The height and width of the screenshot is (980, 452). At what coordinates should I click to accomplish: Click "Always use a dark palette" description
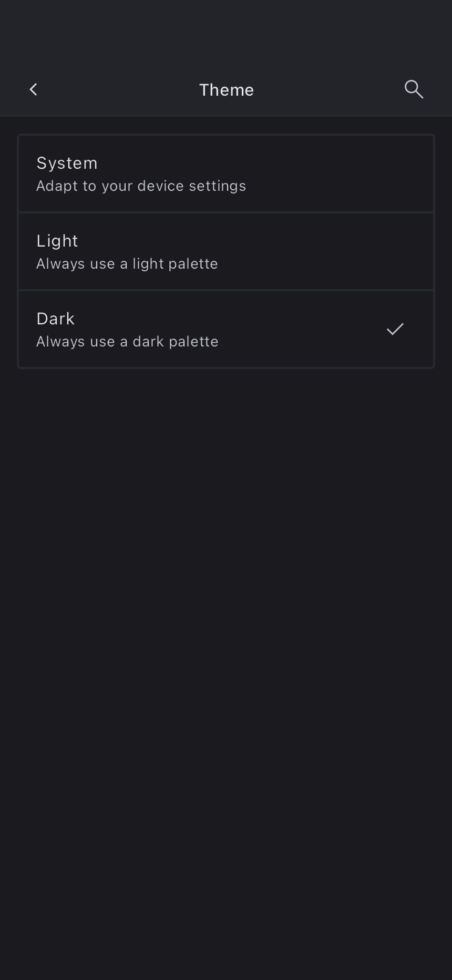tap(127, 342)
